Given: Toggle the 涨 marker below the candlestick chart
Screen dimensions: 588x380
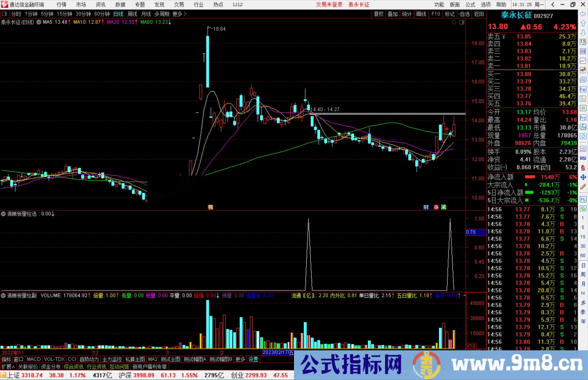Looking at the screenshot, I should pyautogui.click(x=436, y=207).
